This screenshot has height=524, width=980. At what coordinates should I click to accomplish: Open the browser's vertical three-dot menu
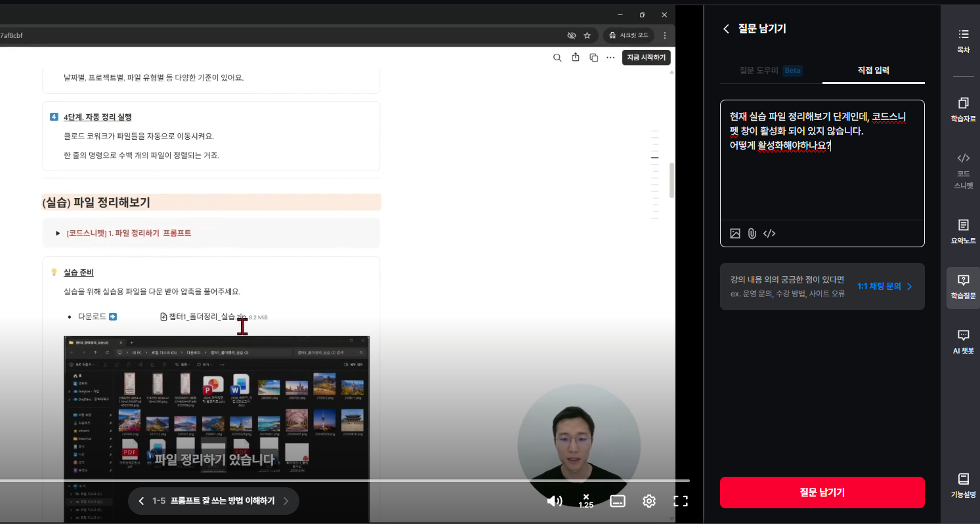[665, 35]
